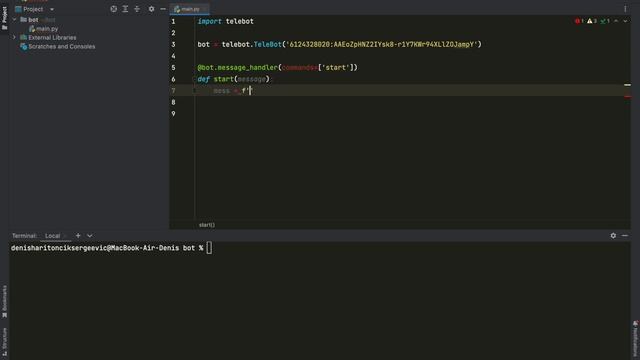Expand External Libraries node
The height and width of the screenshot is (360, 640).
(x=15, y=37)
